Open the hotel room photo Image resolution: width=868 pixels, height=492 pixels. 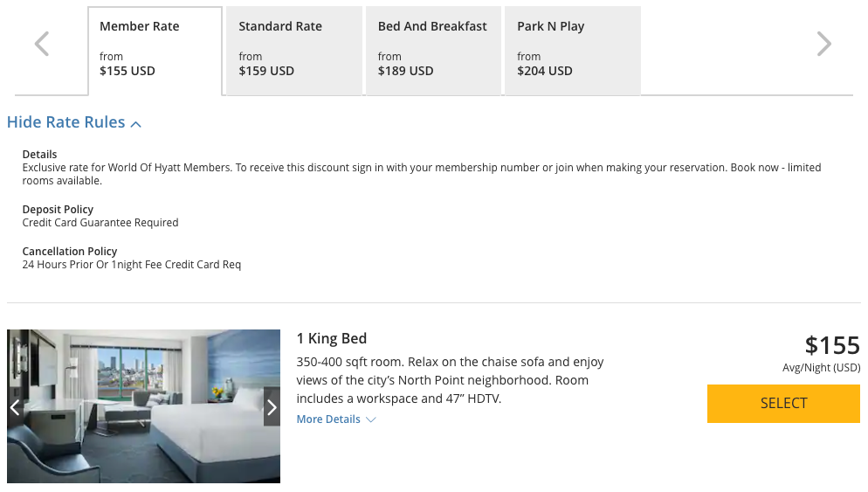(143, 406)
